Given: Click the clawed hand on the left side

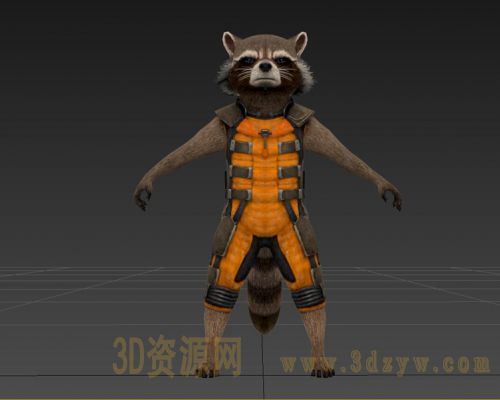Looking at the screenshot, I should [x=143, y=197].
